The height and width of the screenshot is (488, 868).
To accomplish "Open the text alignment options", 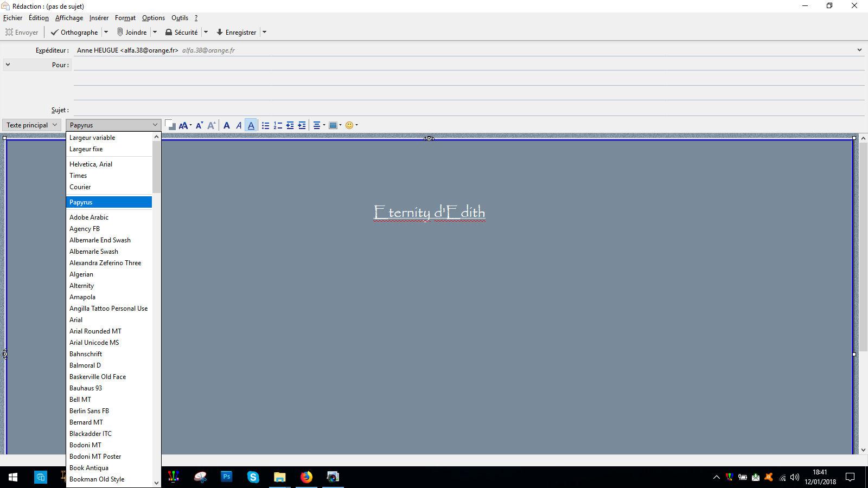I will point(319,125).
